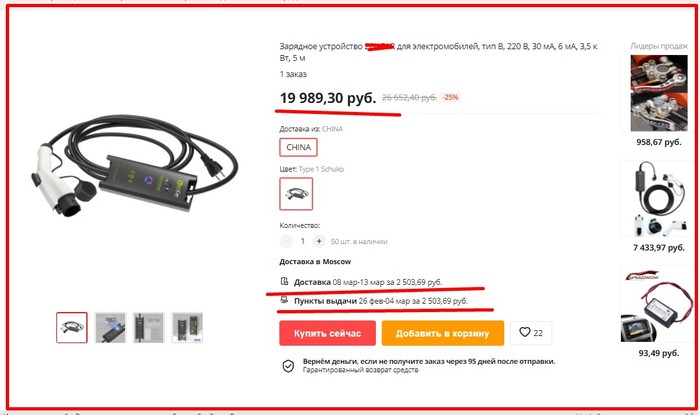Decrease quantity with the minus button
Image resolution: width=700 pixels, height=415 pixels.
point(286,241)
